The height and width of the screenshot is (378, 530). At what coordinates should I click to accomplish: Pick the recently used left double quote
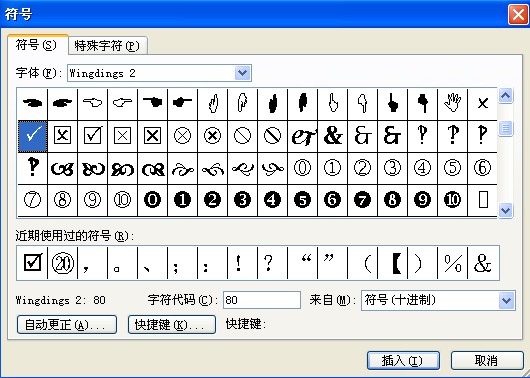click(x=302, y=263)
